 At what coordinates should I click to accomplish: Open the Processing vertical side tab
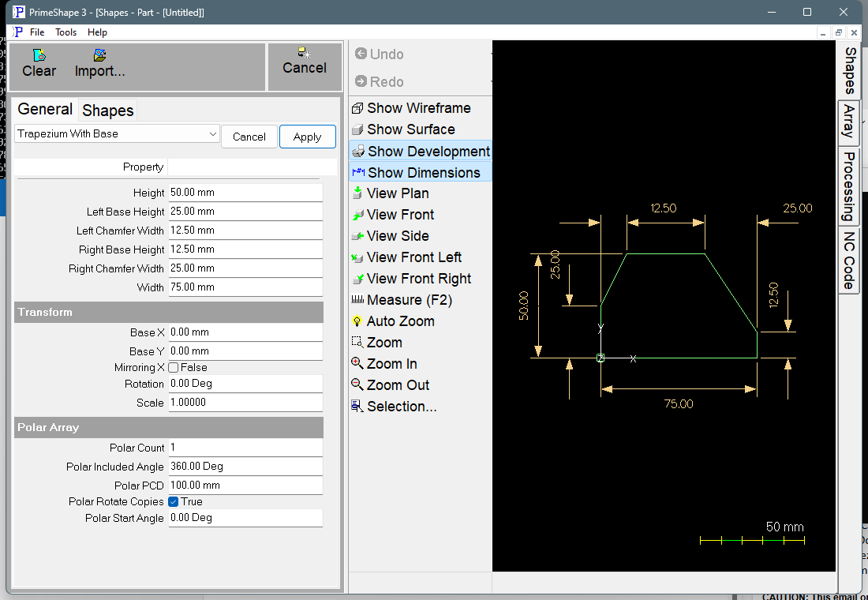(x=848, y=186)
